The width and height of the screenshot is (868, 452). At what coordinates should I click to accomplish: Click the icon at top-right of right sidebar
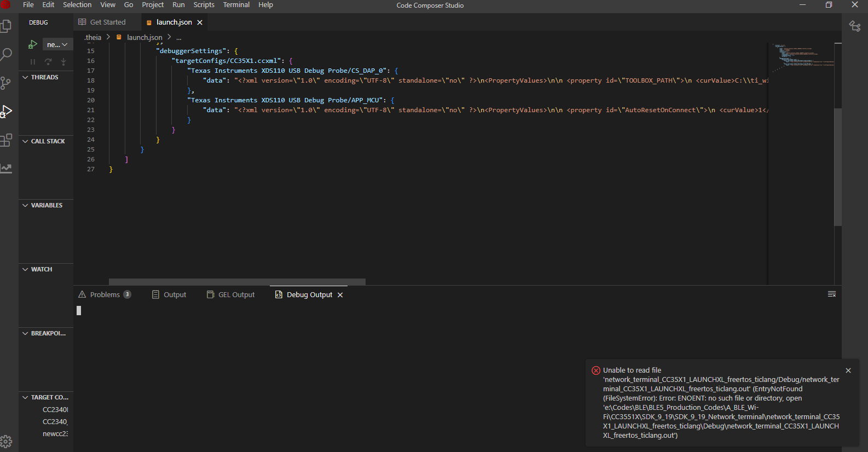(x=854, y=26)
